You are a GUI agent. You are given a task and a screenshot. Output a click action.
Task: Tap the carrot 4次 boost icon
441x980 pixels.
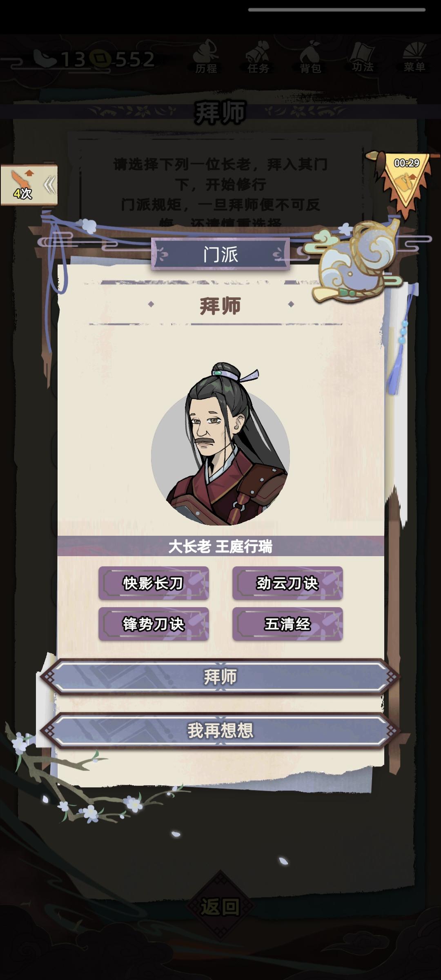[22, 185]
